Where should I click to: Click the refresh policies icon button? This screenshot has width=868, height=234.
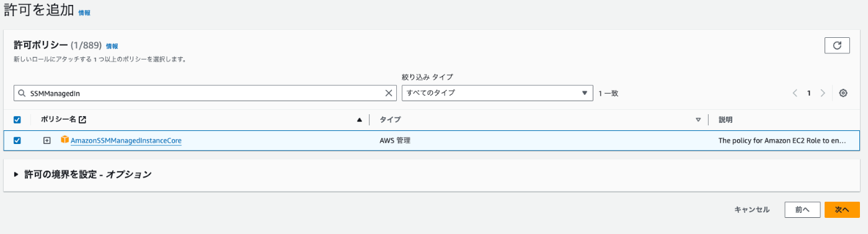[x=837, y=45]
